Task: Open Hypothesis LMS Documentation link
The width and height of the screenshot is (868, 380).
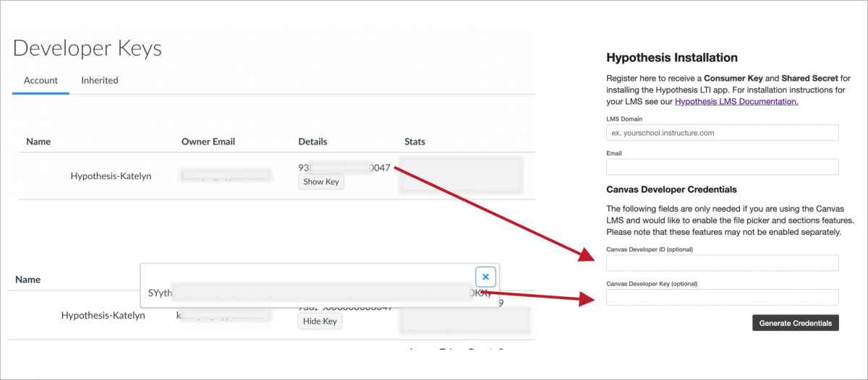Action: 736,102
